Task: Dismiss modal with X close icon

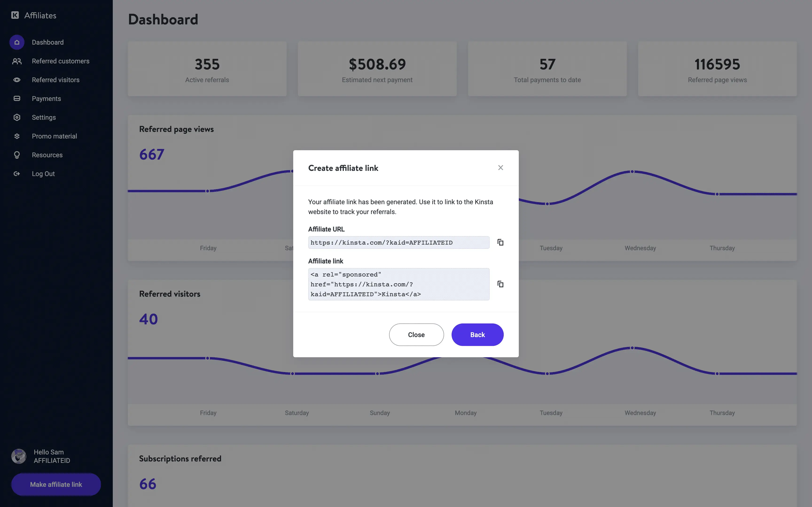Action: (501, 168)
